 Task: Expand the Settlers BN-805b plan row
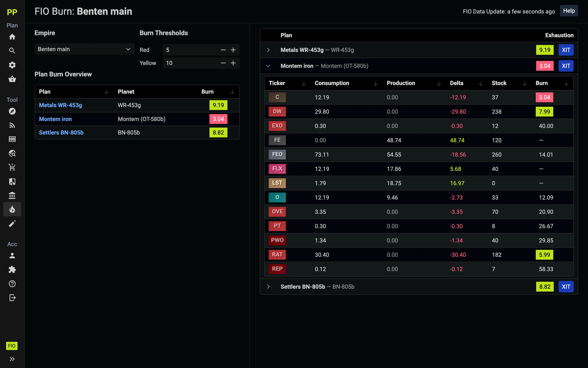click(x=268, y=287)
